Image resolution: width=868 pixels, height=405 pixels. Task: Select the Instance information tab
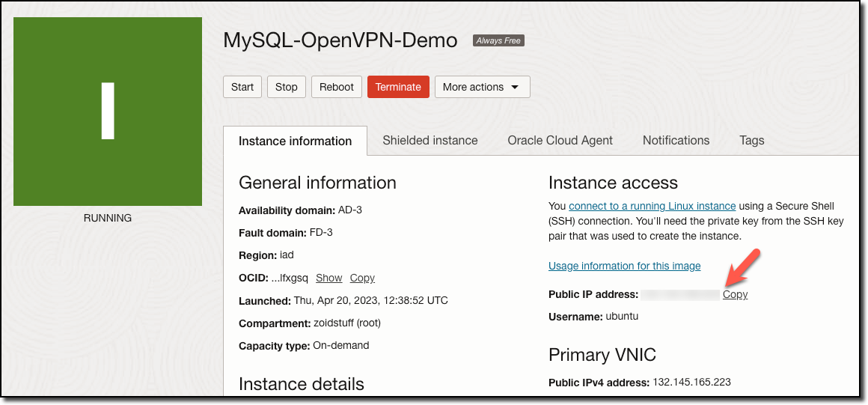(295, 141)
